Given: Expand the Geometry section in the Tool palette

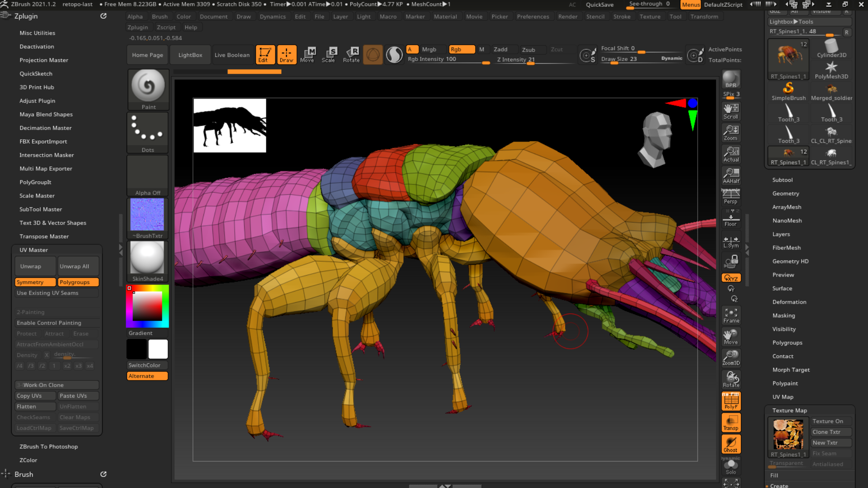Looking at the screenshot, I should pyautogui.click(x=786, y=193).
